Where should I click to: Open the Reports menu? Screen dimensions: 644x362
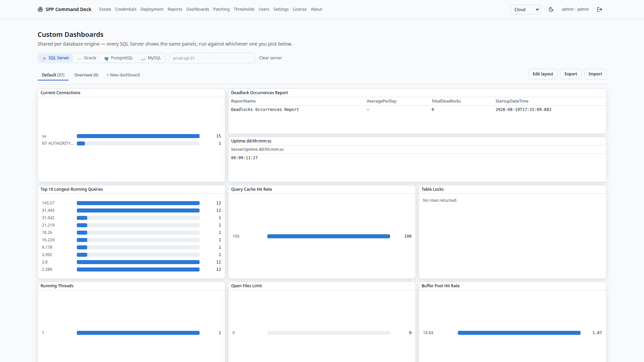tap(175, 9)
